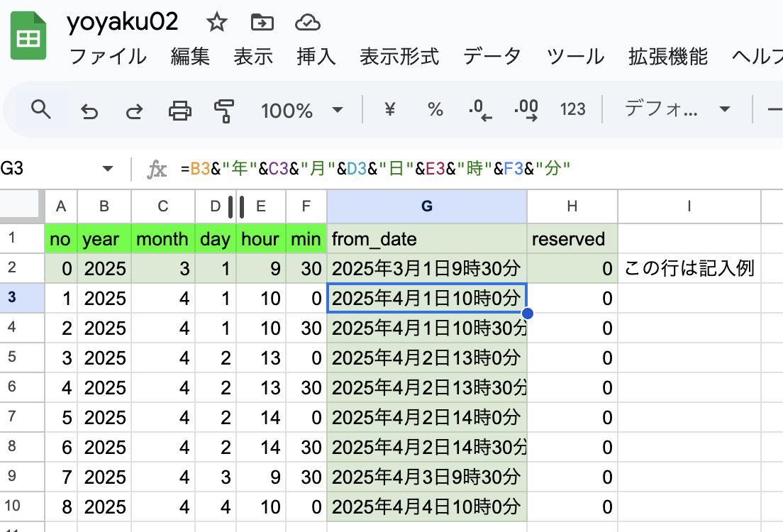Screen dimensions: 783x532
Task: Select column C header
Action: tap(163, 206)
